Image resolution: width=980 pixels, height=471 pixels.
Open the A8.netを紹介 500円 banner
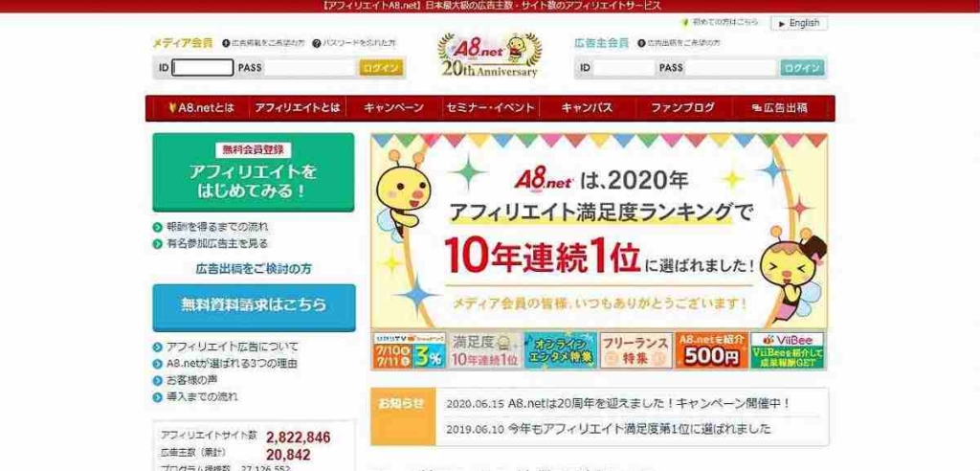coord(712,350)
